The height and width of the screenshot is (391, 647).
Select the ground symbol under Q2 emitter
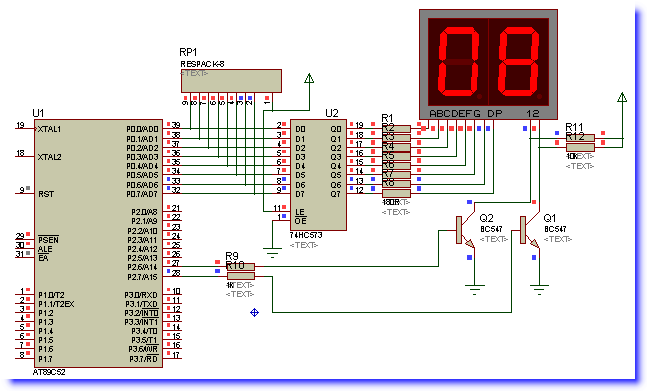475,290
